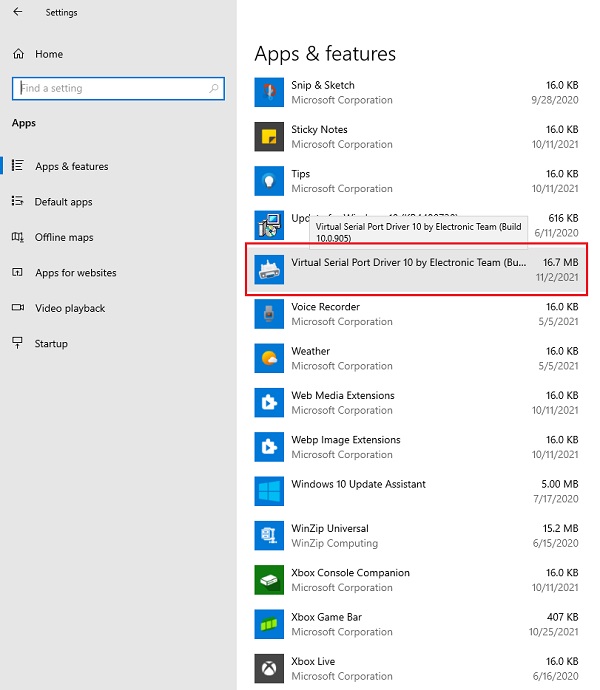600x690 pixels.
Task: Click the Apps & features sidebar icon
Action: (18, 165)
